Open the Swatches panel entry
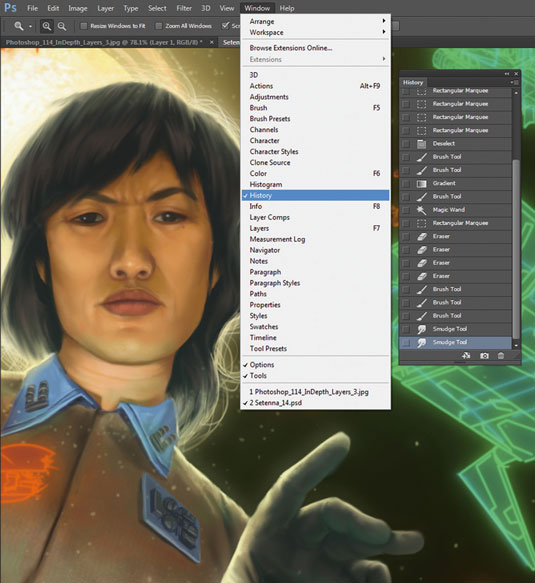 (x=315, y=327)
